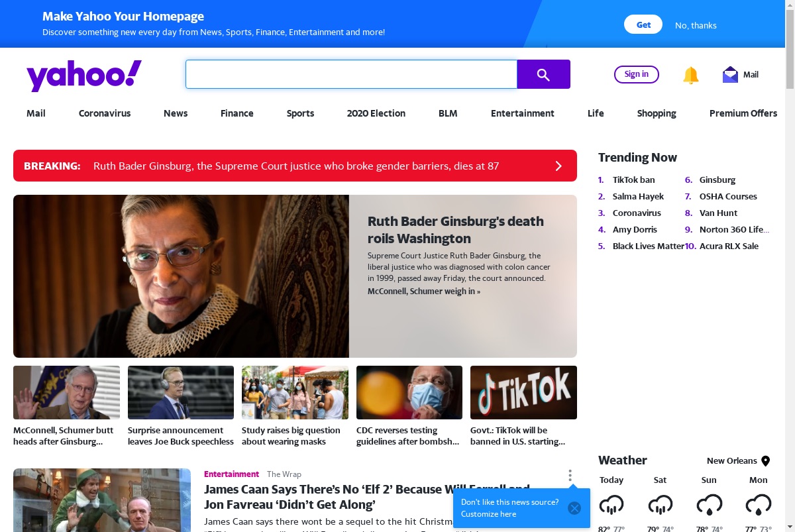
Task: Dismiss banner with No, thanks
Action: (696, 25)
